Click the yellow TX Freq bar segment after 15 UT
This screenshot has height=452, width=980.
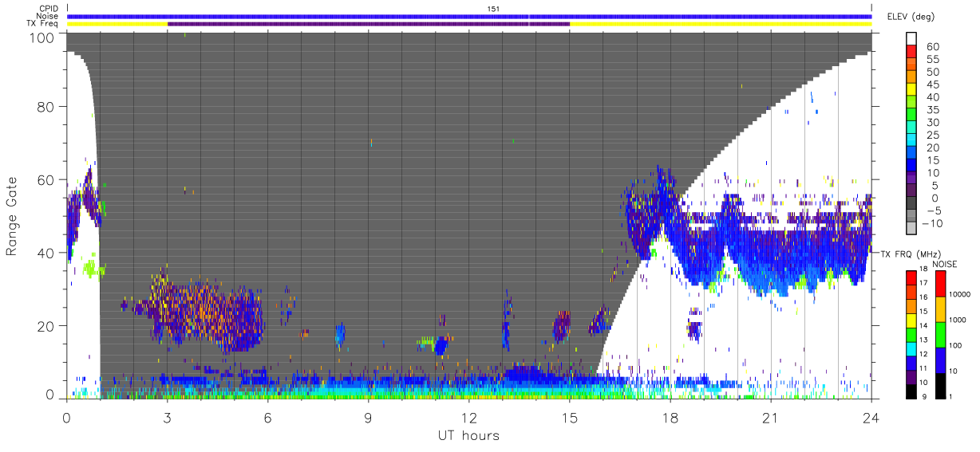(721, 24)
